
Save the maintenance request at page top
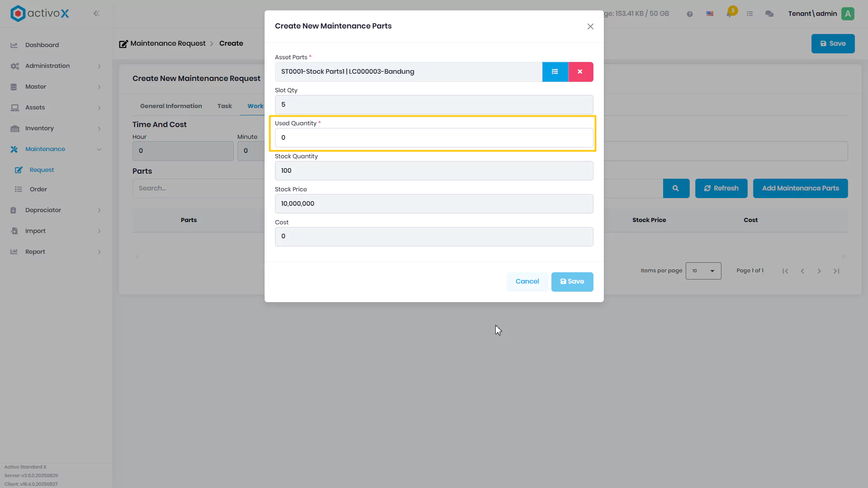pyautogui.click(x=833, y=44)
